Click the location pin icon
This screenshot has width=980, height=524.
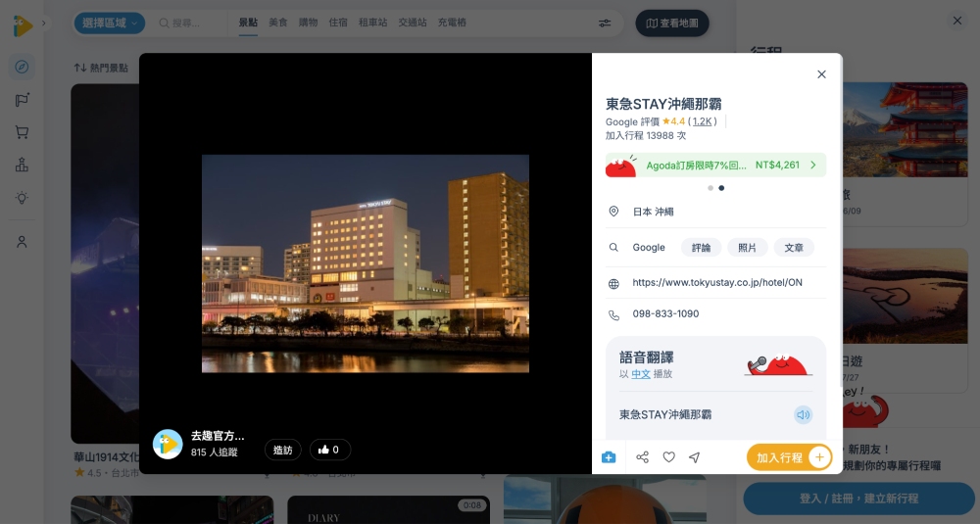(x=613, y=212)
